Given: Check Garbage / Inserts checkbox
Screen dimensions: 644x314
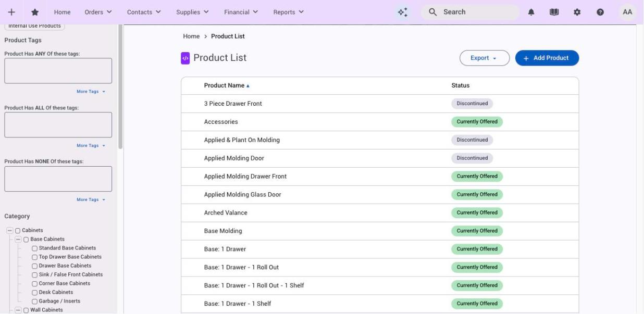Looking at the screenshot, I should 35,302.
